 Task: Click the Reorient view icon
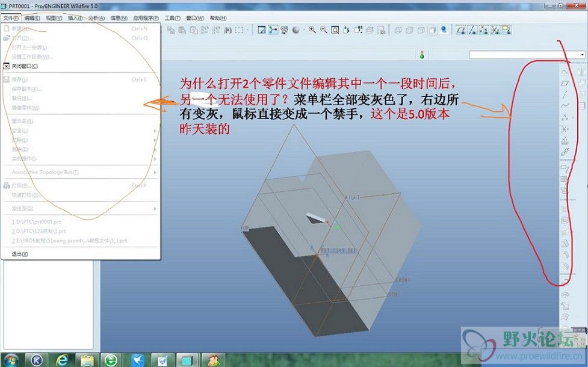(x=347, y=30)
